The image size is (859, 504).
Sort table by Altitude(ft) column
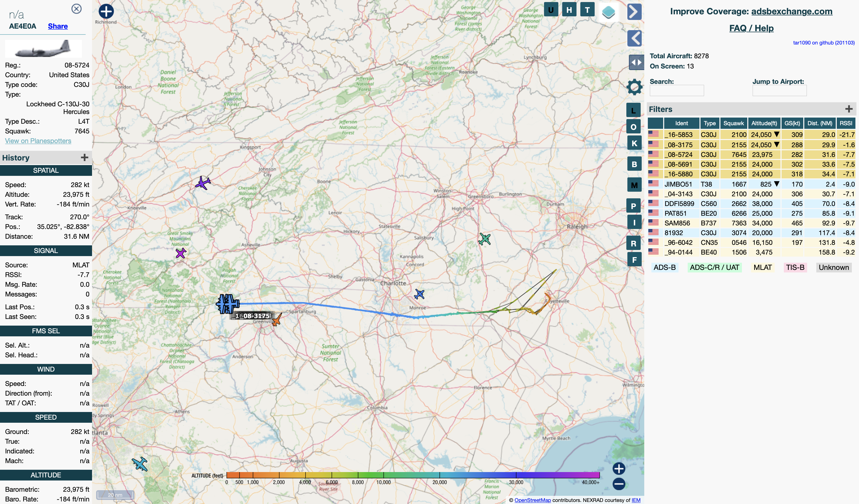(x=764, y=123)
